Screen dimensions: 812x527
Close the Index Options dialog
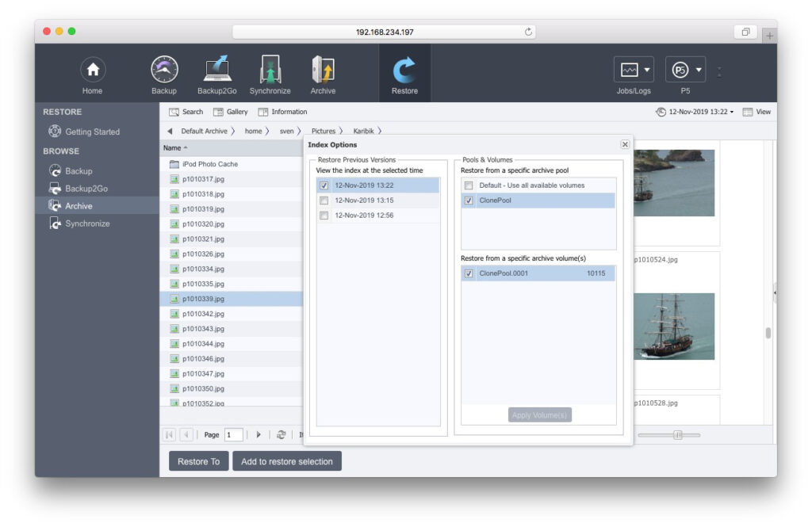[625, 144]
